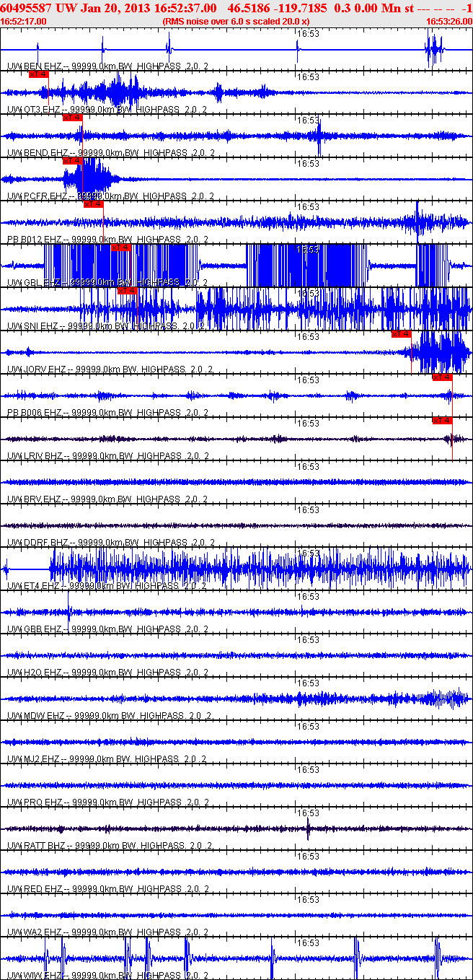
Task: Select the pick marker on SNI trace
Action: pyautogui.click(x=127, y=290)
